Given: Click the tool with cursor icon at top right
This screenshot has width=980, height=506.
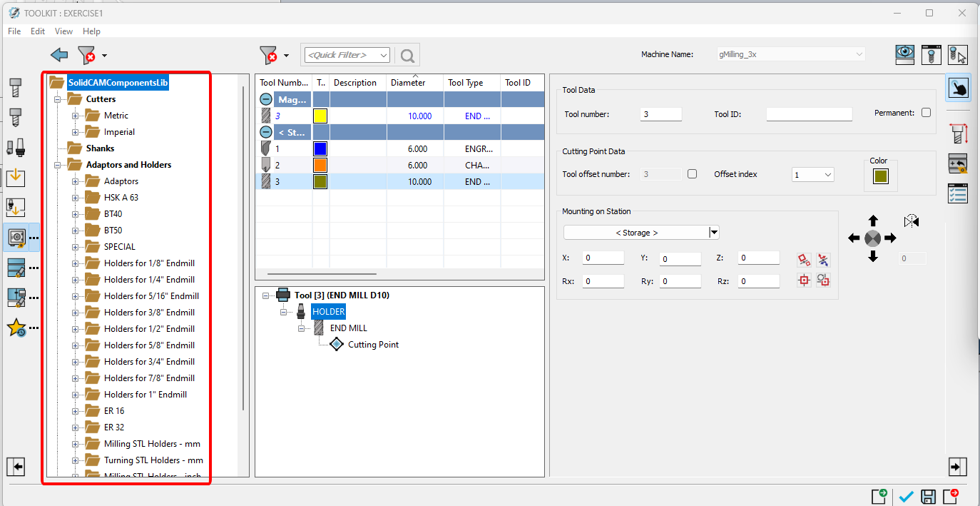Looking at the screenshot, I should pos(958,54).
